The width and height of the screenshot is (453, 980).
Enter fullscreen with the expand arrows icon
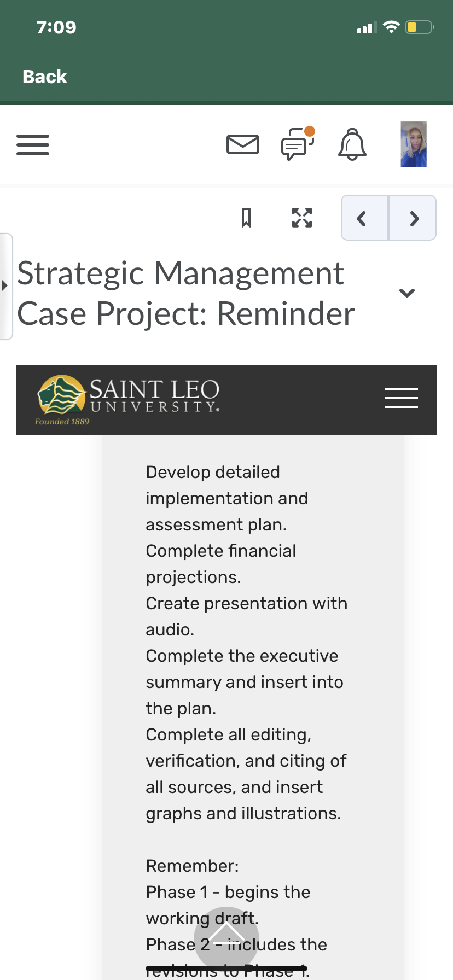coord(302,218)
